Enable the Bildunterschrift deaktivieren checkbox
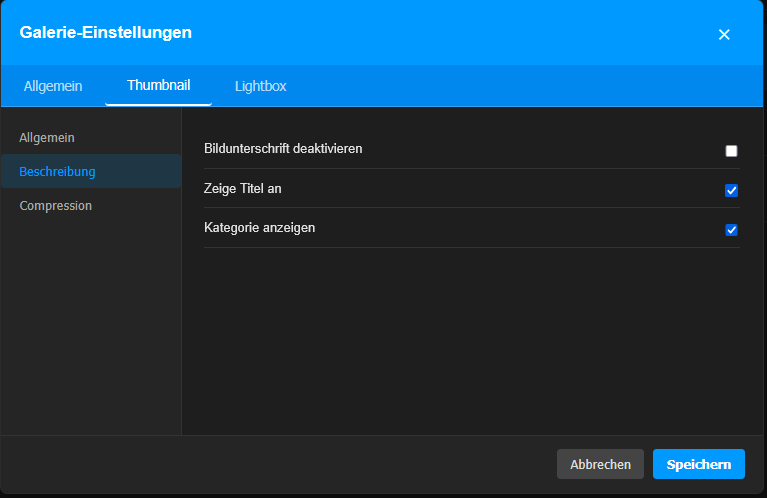The height and width of the screenshot is (498, 767). [731, 151]
